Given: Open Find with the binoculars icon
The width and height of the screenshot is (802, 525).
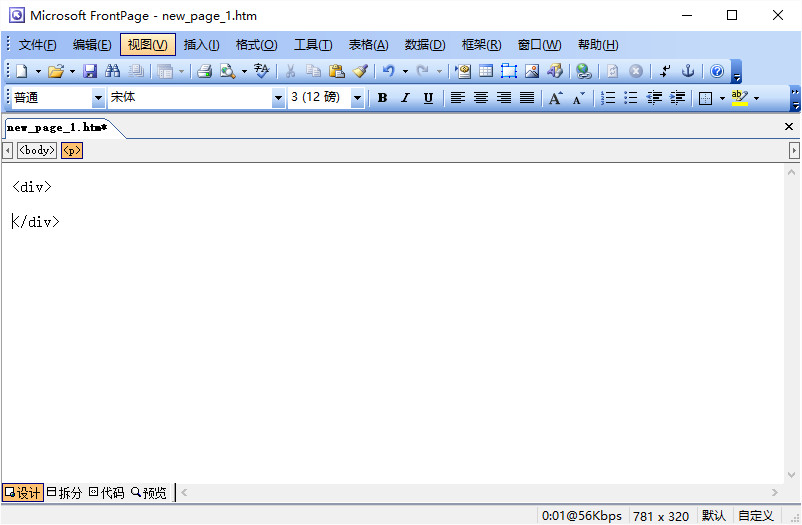Looking at the screenshot, I should (x=113, y=71).
